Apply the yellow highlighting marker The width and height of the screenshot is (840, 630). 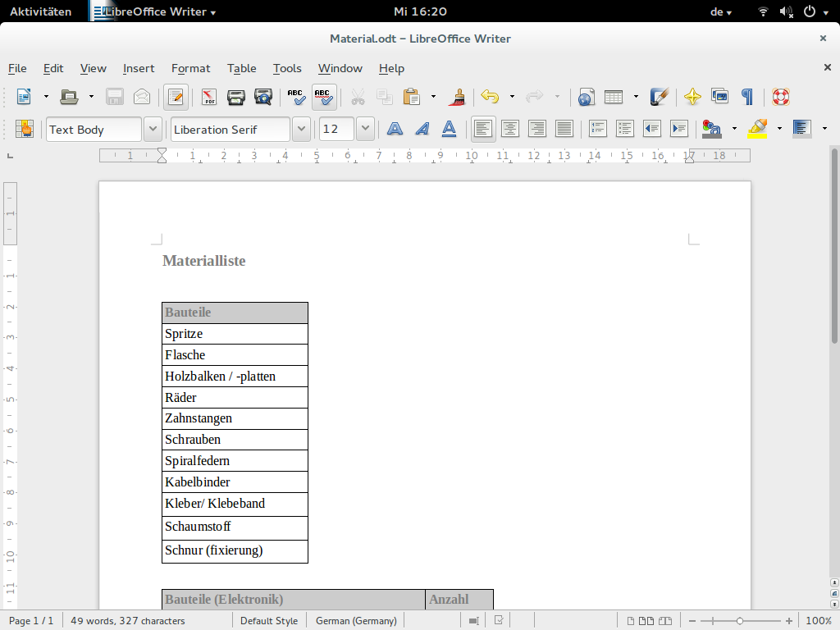click(x=757, y=129)
